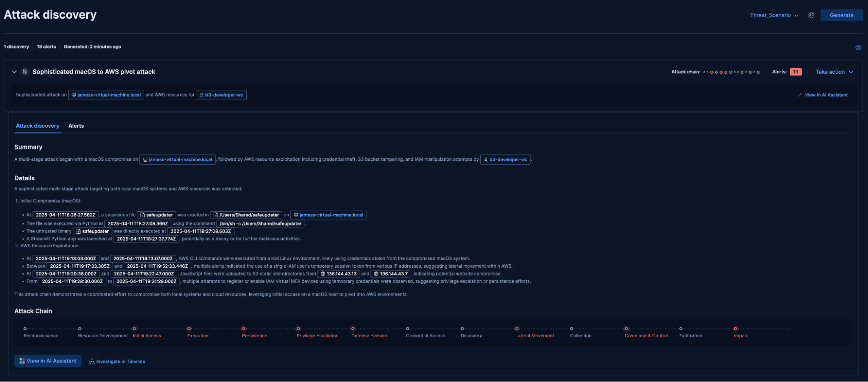868x382 pixels.
Task: Open the Threat_Scenario connector dropdown
Action: [x=774, y=15]
